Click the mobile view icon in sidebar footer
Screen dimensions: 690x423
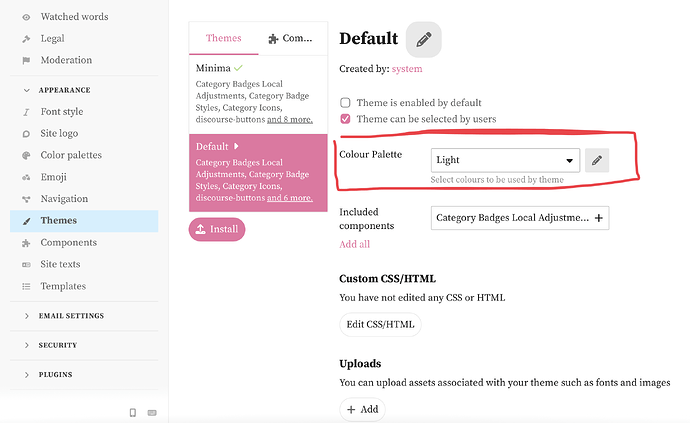click(x=133, y=412)
